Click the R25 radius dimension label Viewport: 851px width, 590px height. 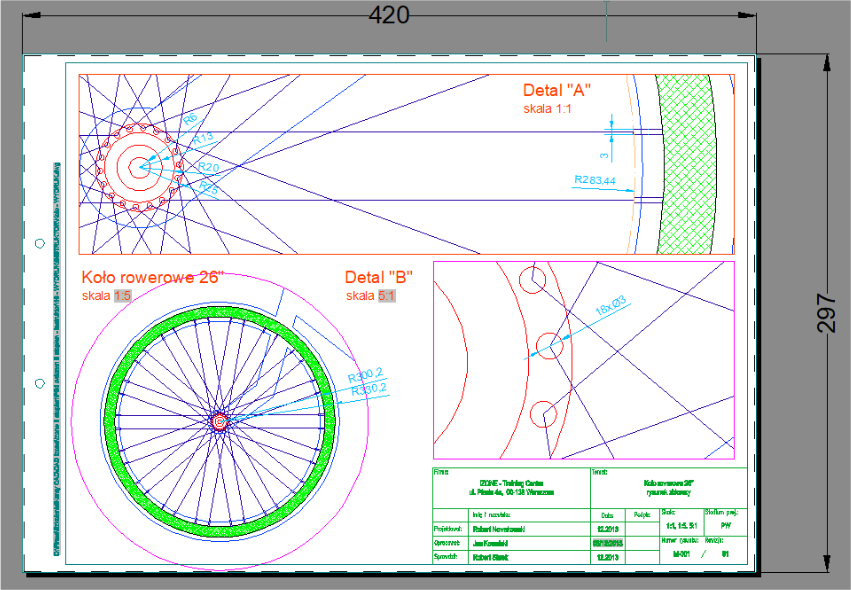pyautogui.click(x=209, y=186)
